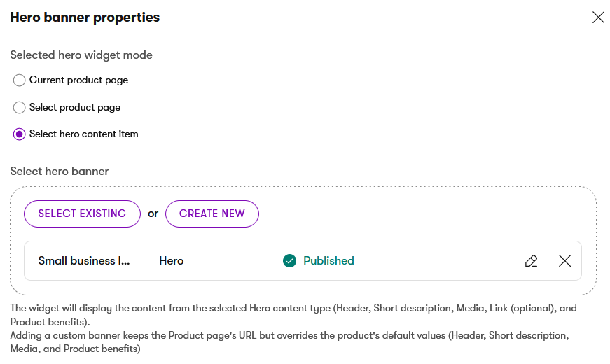Click the 'or' text between the buttons

(x=153, y=213)
